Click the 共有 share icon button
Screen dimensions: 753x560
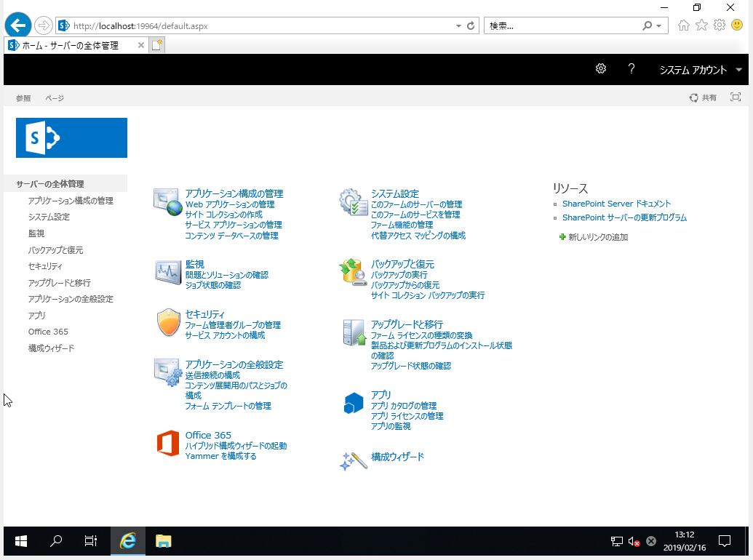click(703, 98)
